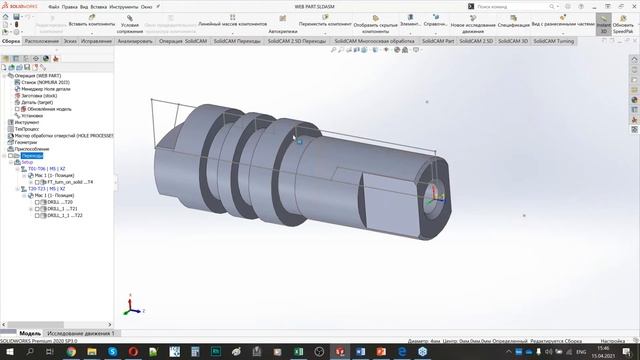Open the Файл menu
Viewport: 640px width, 360px height.
pyautogui.click(x=53, y=7)
